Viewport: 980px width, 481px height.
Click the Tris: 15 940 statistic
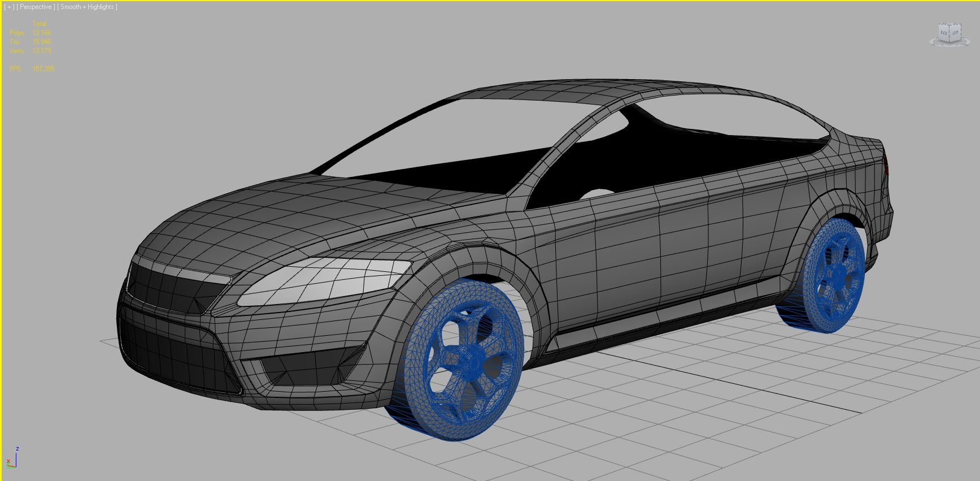pos(31,42)
